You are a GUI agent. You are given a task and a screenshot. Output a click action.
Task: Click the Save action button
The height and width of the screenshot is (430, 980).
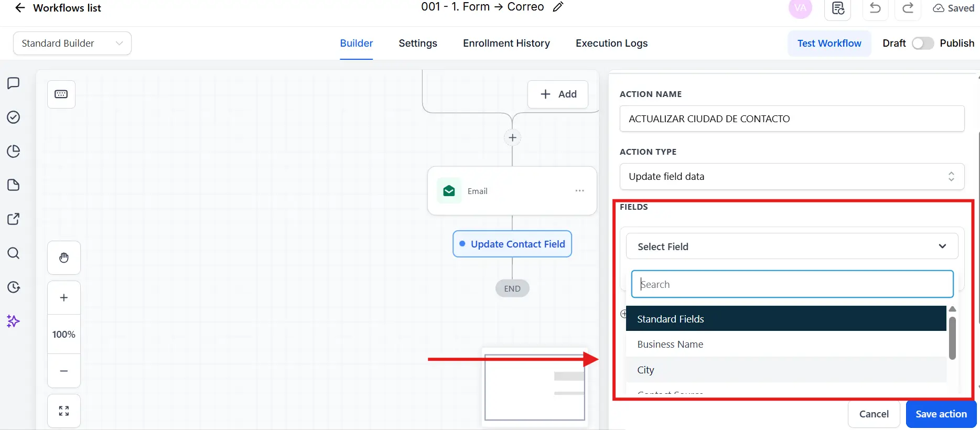click(941, 414)
